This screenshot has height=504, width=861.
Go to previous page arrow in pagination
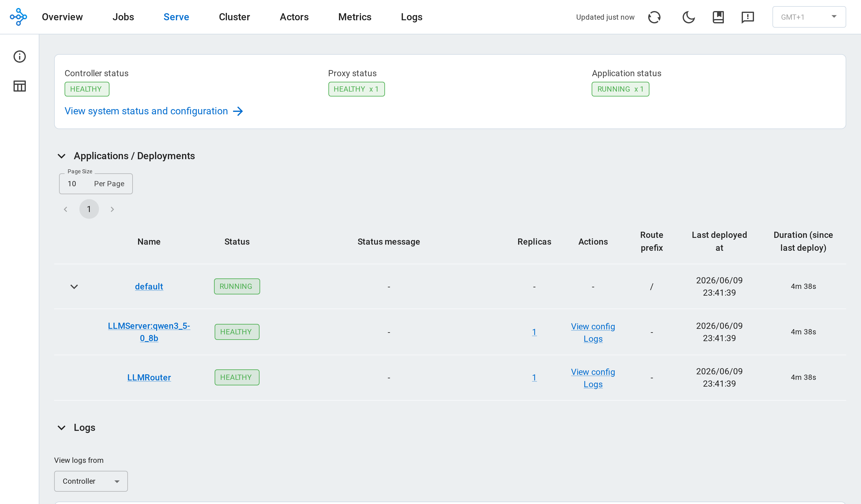[65, 209]
